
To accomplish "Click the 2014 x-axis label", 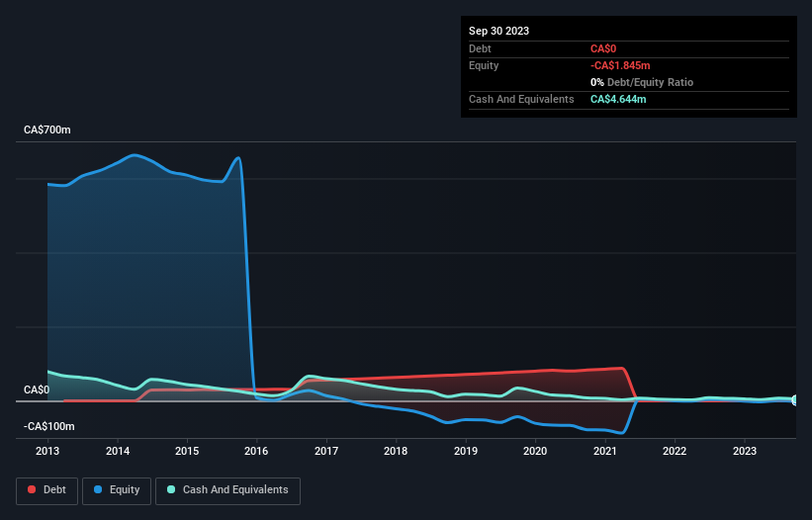I will tap(118, 451).
